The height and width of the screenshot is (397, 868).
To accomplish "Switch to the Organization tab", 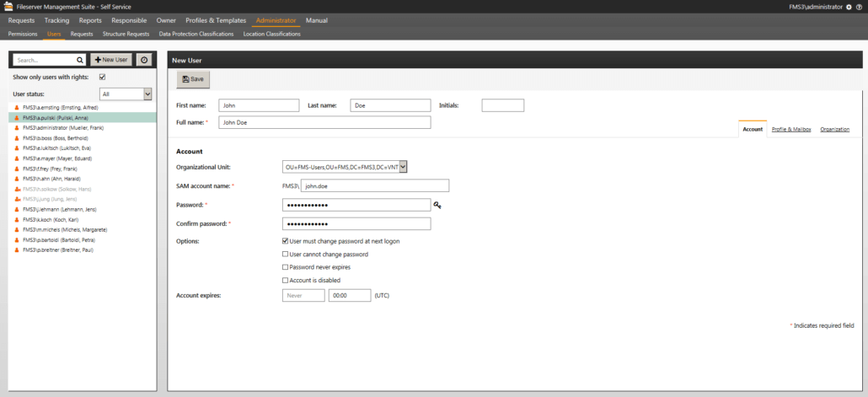I will [x=835, y=129].
